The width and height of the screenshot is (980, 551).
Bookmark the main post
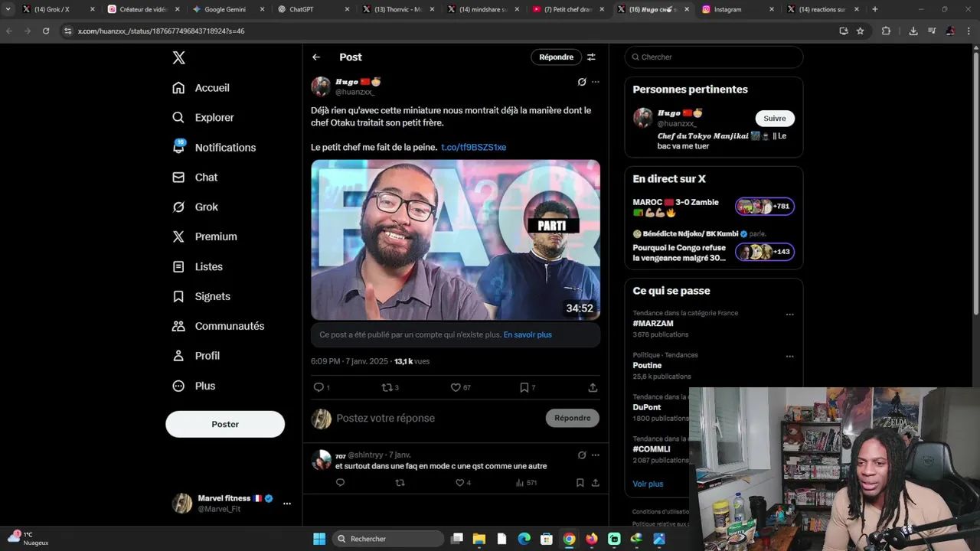click(x=524, y=388)
